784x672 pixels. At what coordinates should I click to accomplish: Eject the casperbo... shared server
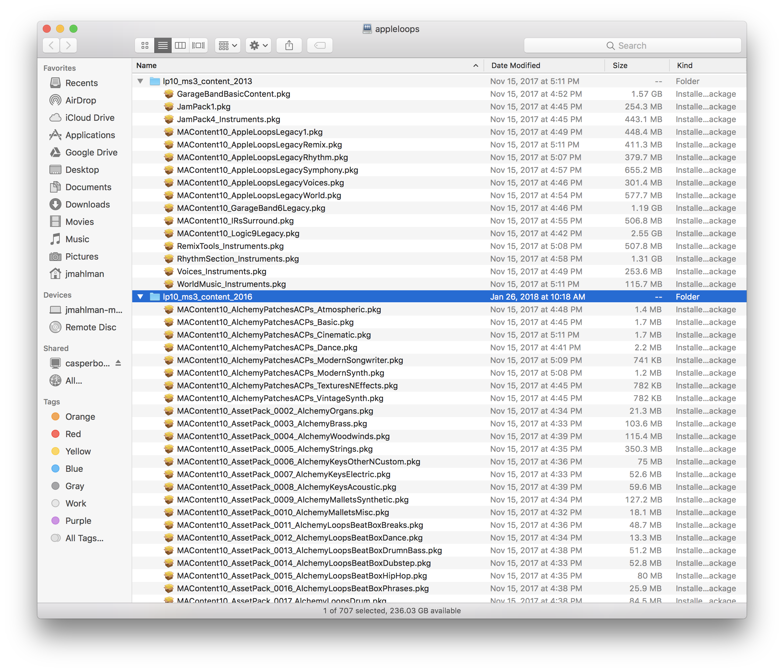click(119, 363)
